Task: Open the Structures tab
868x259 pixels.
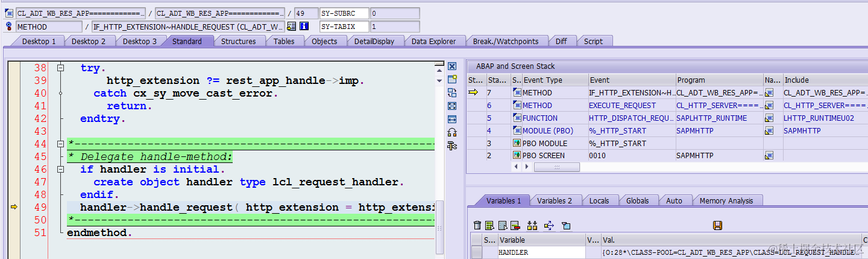Action: click(238, 41)
